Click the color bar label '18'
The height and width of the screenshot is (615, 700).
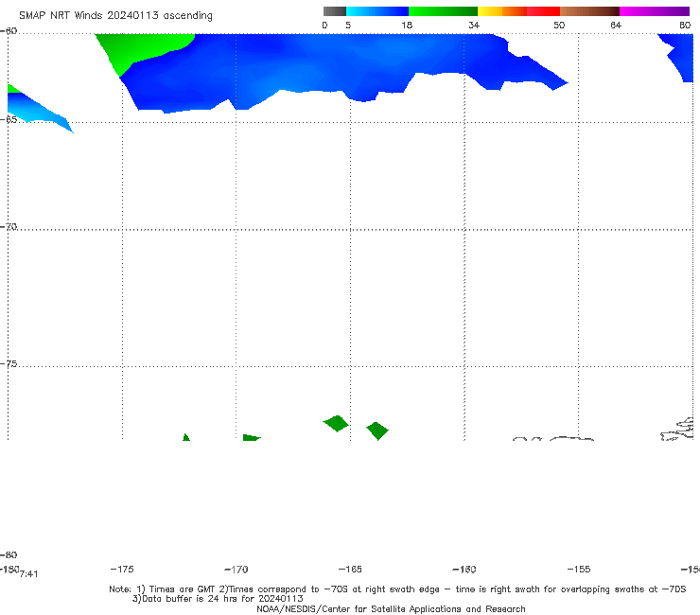point(407,25)
